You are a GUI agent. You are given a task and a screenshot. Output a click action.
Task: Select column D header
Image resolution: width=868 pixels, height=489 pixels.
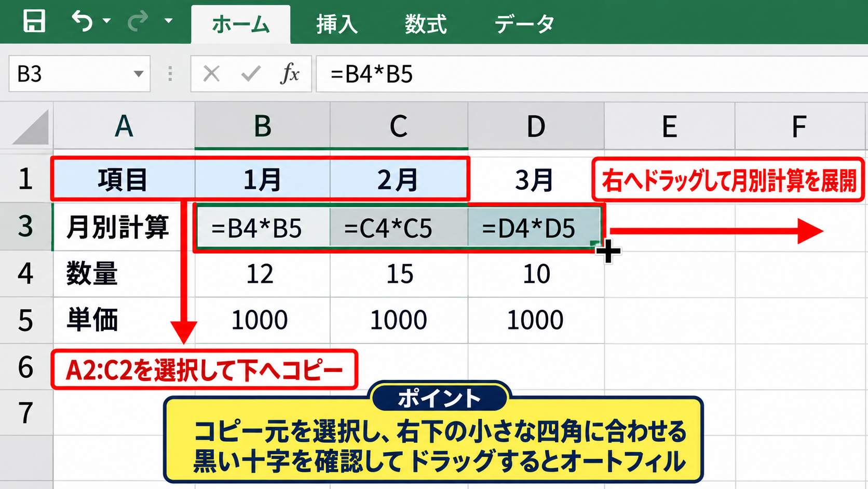click(x=536, y=126)
